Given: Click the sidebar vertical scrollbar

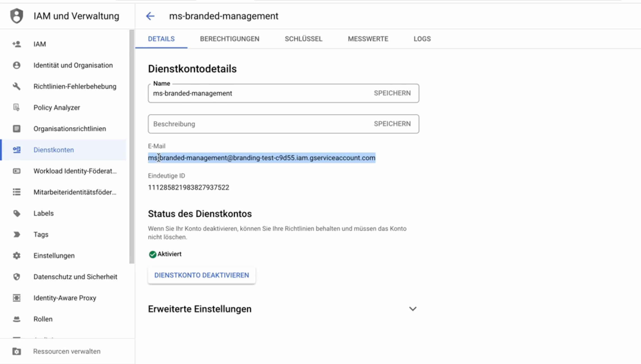Looking at the screenshot, I should (x=132, y=146).
